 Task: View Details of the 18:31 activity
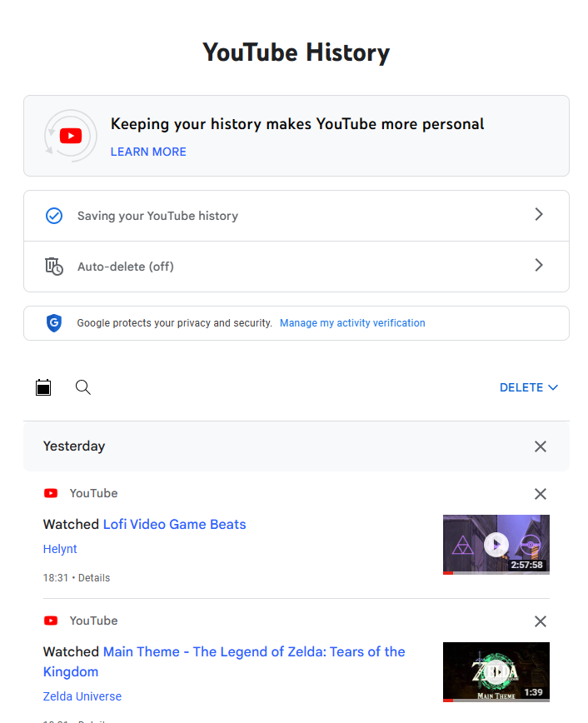[94, 578]
